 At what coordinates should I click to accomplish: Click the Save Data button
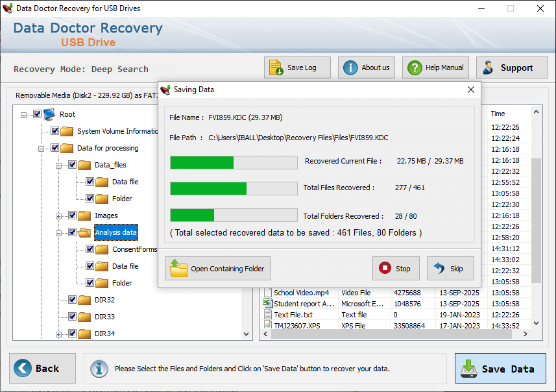(x=500, y=368)
